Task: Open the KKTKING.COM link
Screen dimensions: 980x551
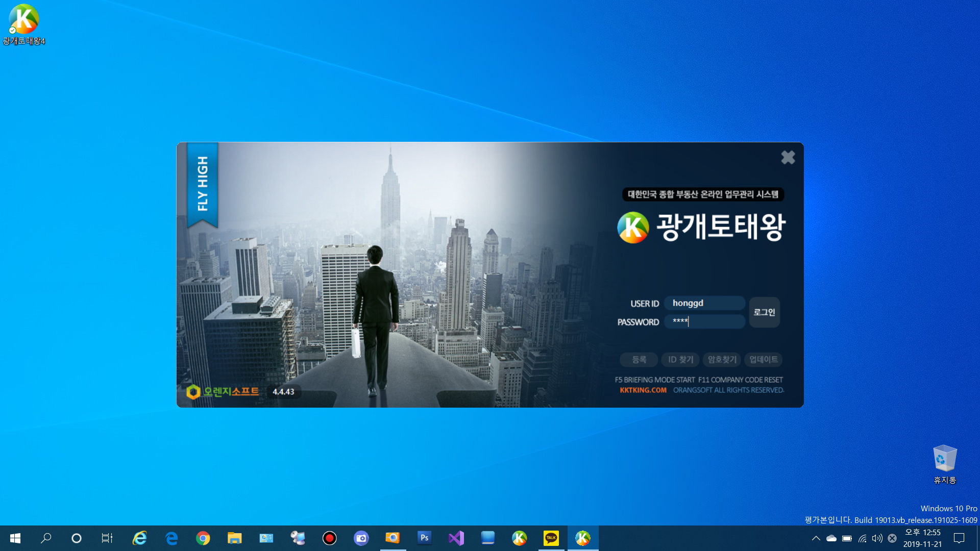Action: [643, 390]
